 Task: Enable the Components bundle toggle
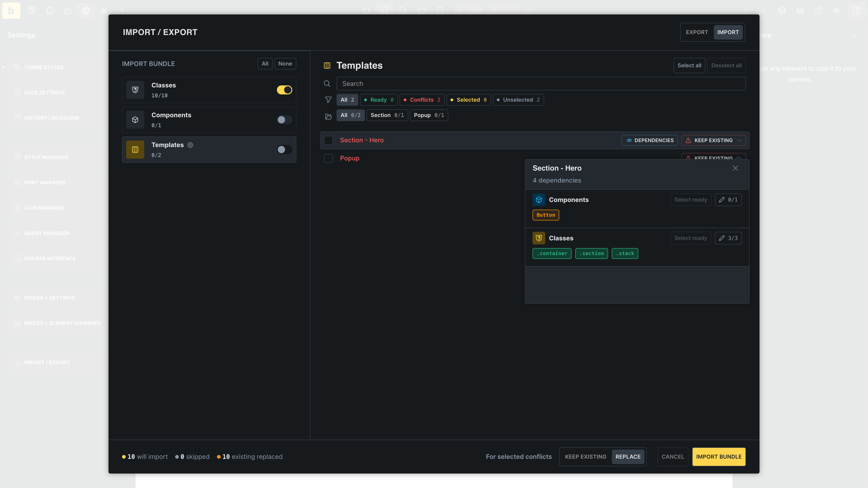point(284,120)
